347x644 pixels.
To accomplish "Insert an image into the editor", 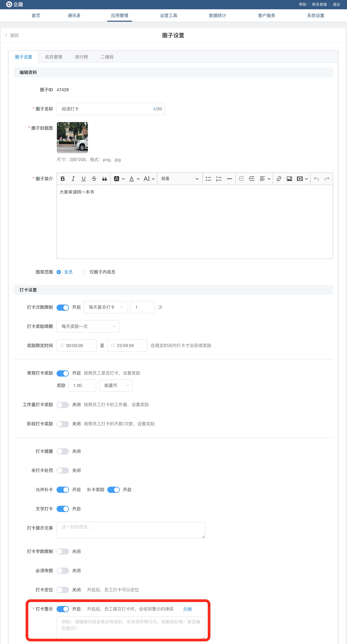I will [289, 179].
